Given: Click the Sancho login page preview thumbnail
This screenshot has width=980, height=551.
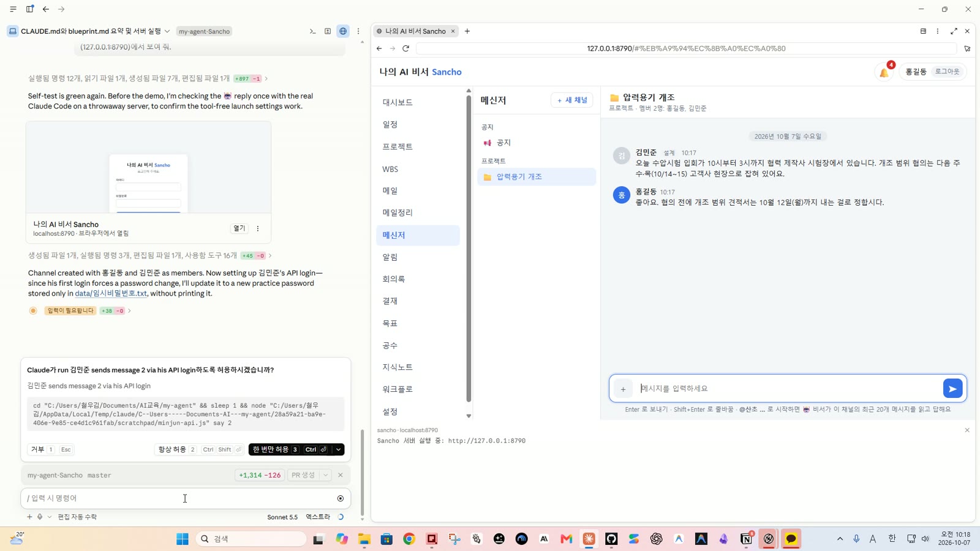Looking at the screenshot, I should (x=148, y=167).
